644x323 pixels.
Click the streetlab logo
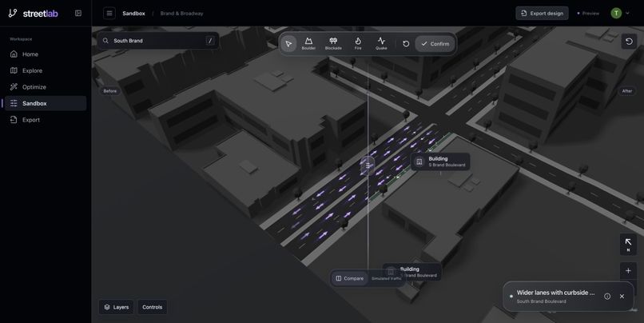34,13
